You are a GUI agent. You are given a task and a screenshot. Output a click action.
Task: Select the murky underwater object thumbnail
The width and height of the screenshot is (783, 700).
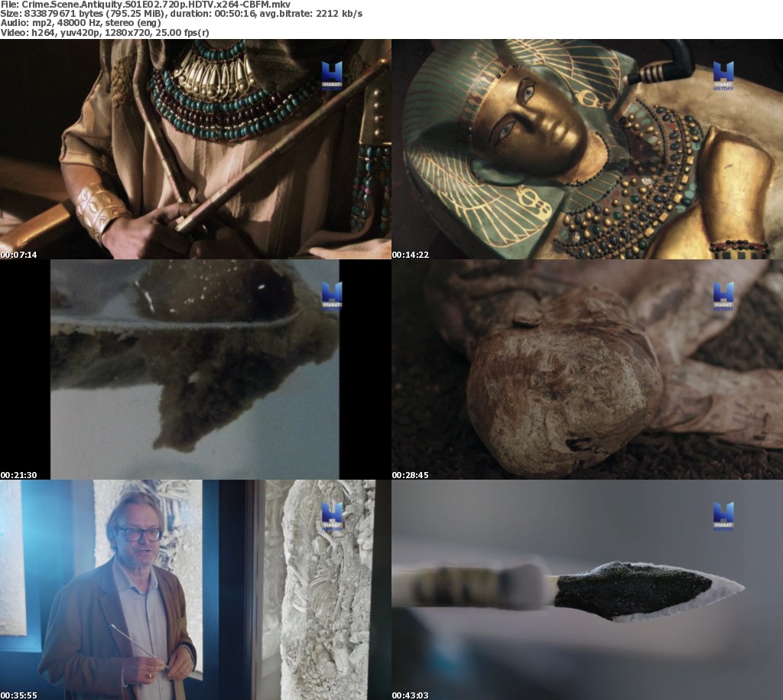195,370
